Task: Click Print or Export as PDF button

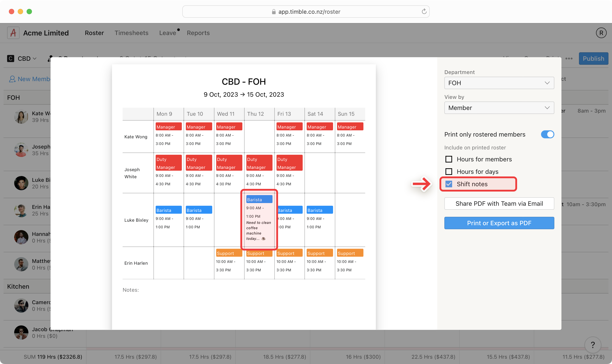Action: pyautogui.click(x=499, y=223)
